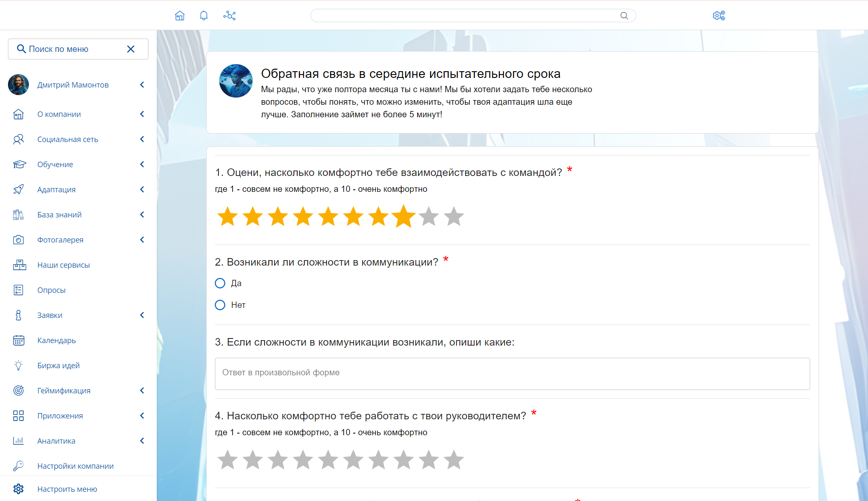Click the search magnifier in the top search bar
This screenshot has width=868, height=501.
click(x=624, y=15)
